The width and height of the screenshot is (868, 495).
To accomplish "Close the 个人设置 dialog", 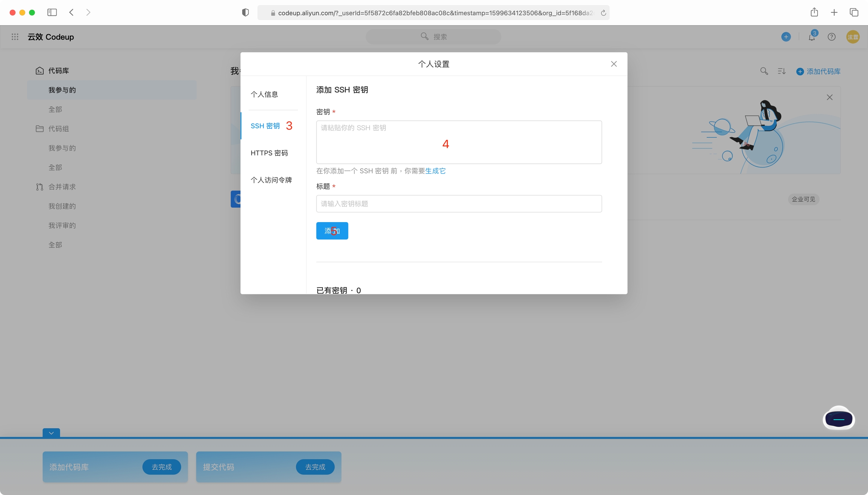I will coord(614,64).
